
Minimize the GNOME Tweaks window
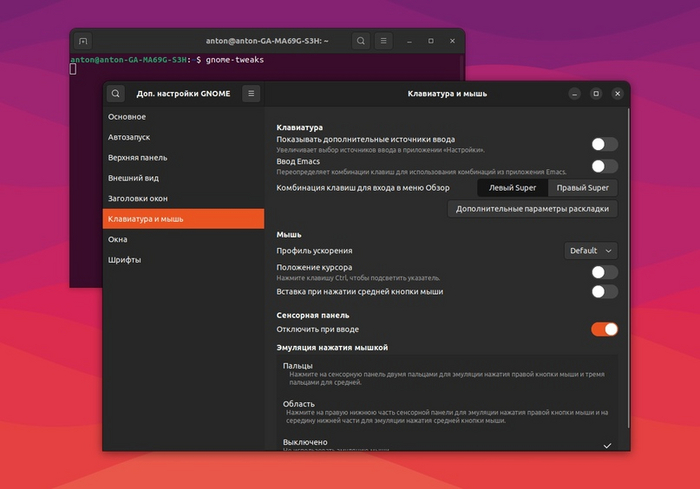575,94
